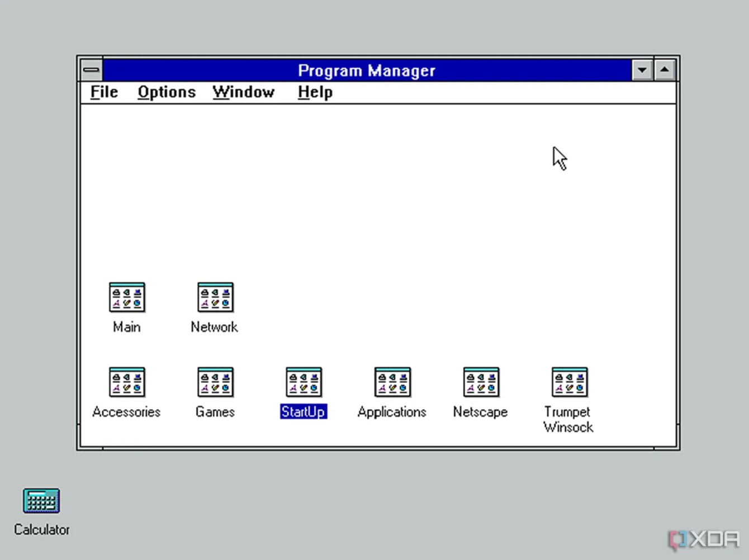Viewport: 749px width, 560px height.
Task: Open the StartUp program group
Action: pos(304,382)
